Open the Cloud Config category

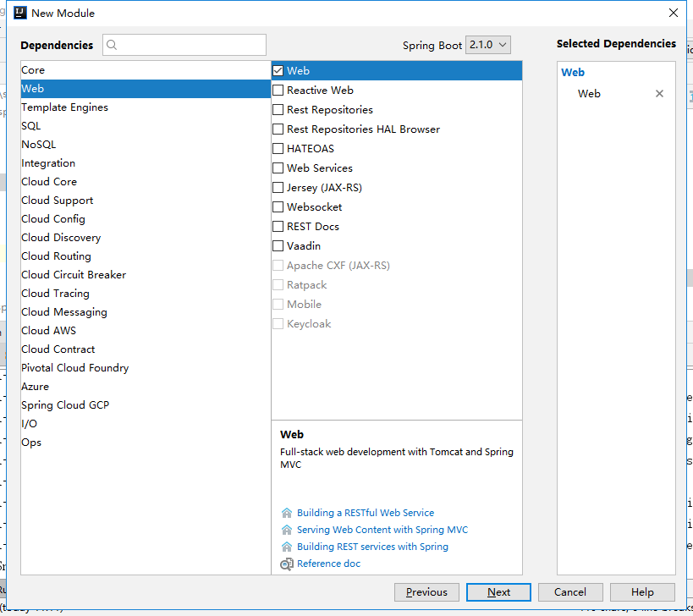(146, 219)
